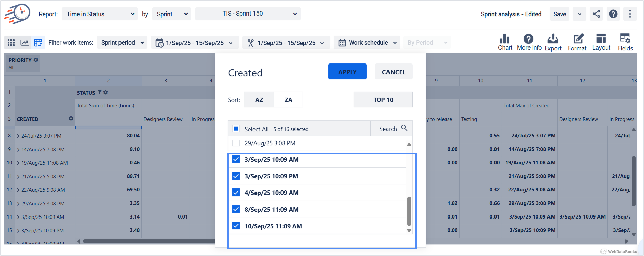Image resolution: width=644 pixels, height=256 pixels.
Task: Open the Chart view icon
Action: pyautogui.click(x=505, y=39)
